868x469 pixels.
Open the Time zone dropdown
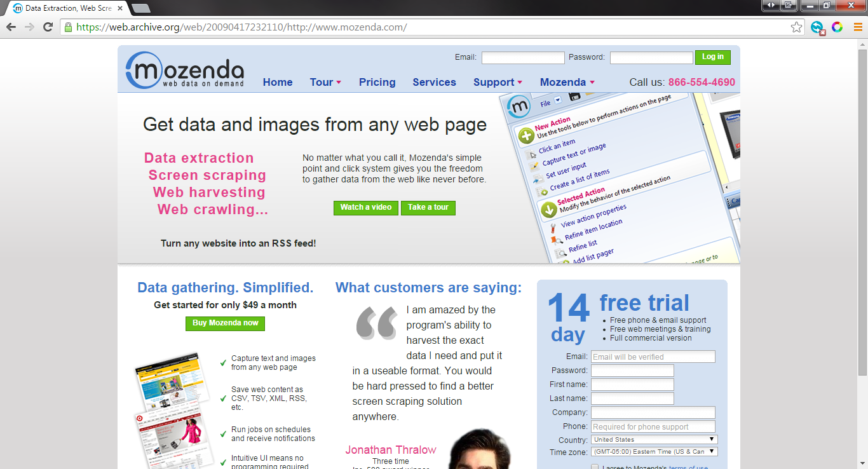coord(654,452)
